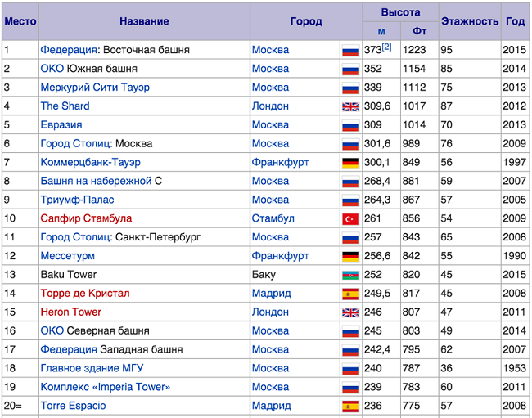Click the Russian flag in the Главное здание МГУ row
This screenshot has width=532, height=418.
[x=350, y=369]
